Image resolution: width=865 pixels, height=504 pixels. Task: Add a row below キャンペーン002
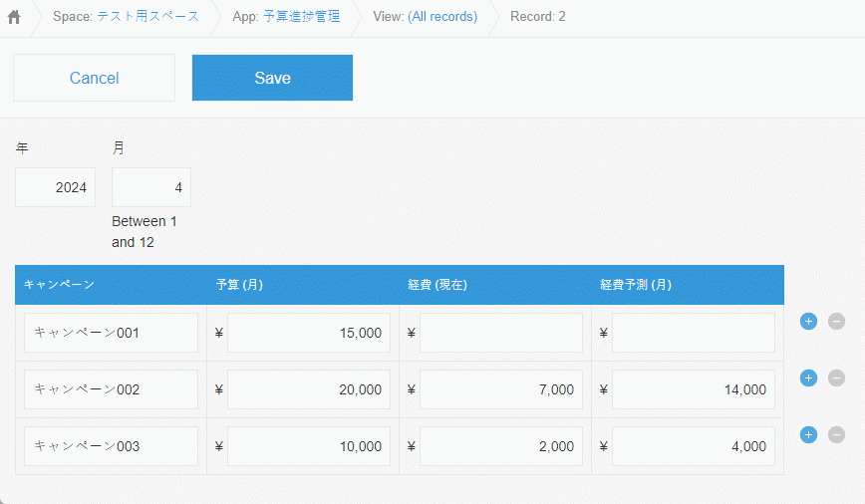click(x=808, y=378)
